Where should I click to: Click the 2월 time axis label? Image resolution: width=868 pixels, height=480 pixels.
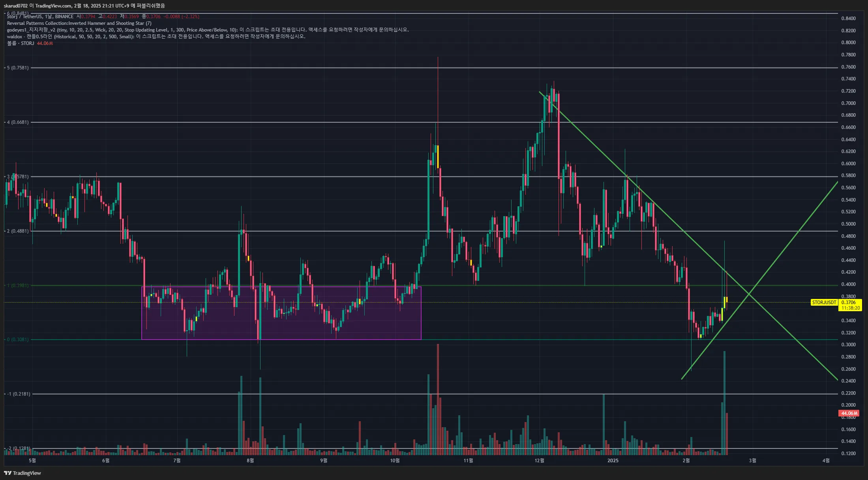(686, 461)
